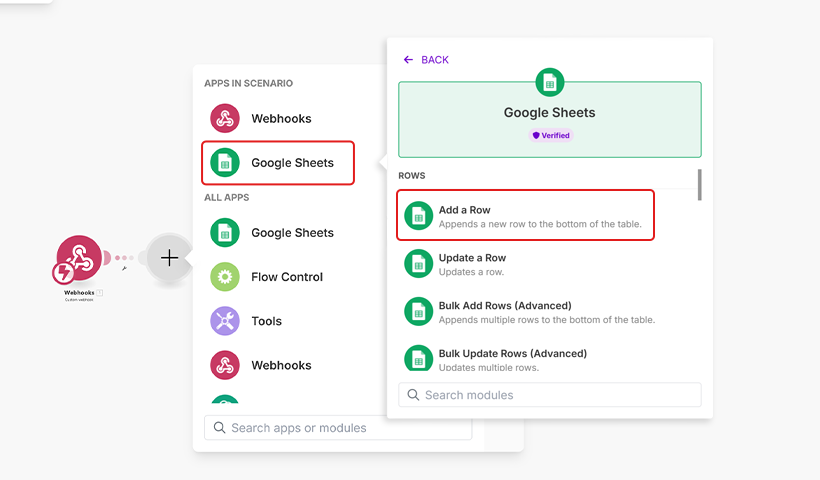The width and height of the screenshot is (820, 480).
Task: Click the Tools wrench icon
Action: coord(225,321)
